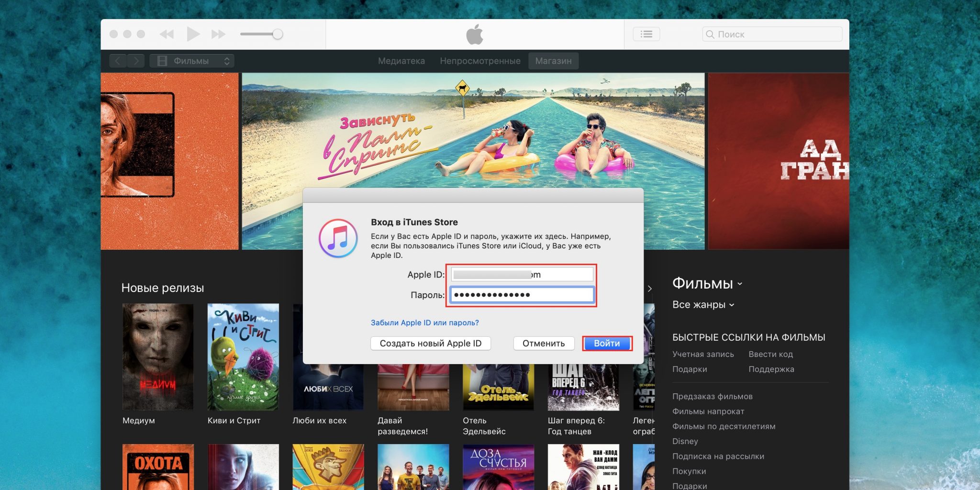
Task: Switch to the Медиатека tab
Action: tap(401, 61)
